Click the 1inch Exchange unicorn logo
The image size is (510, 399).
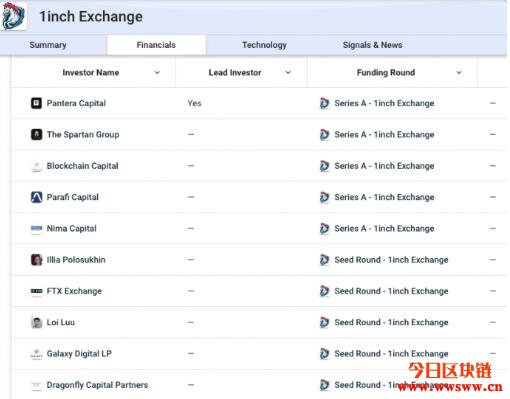(x=13, y=16)
